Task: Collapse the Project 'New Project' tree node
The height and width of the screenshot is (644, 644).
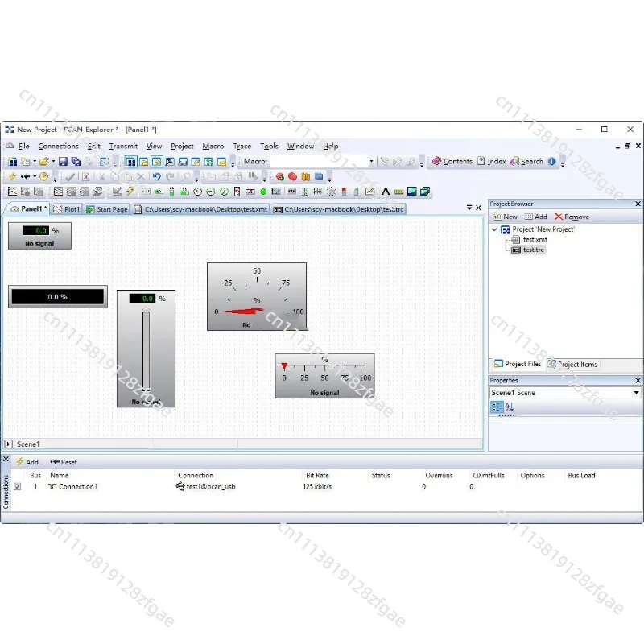Action: pos(494,229)
